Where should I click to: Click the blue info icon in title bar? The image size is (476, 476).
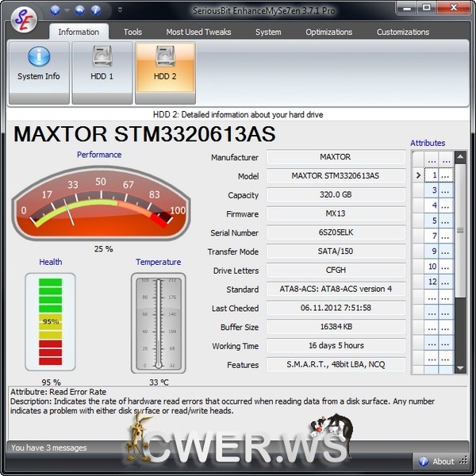point(96,10)
